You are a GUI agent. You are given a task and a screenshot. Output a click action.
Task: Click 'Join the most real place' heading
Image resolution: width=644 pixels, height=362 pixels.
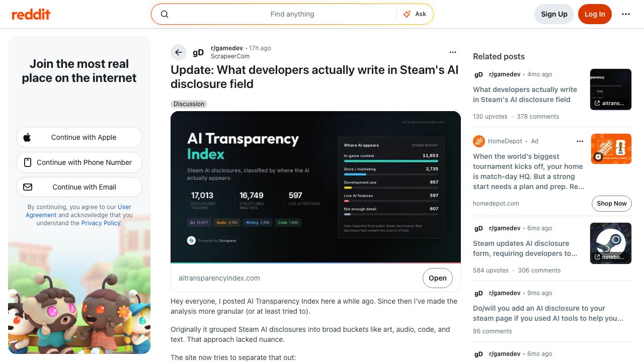pyautogui.click(x=79, y=71)
